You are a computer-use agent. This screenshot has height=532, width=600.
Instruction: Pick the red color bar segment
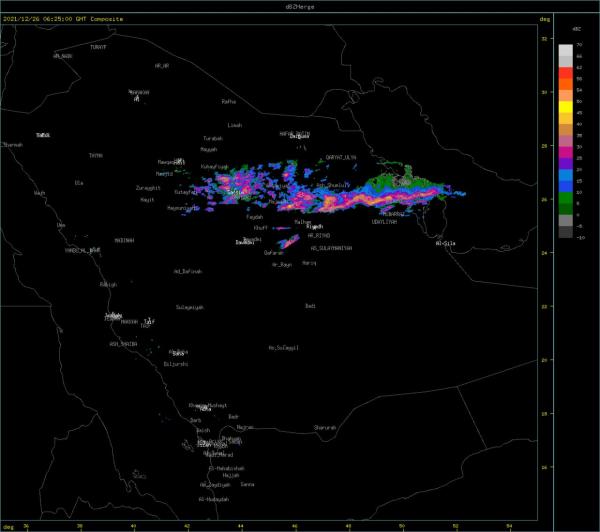click(566, 73)
